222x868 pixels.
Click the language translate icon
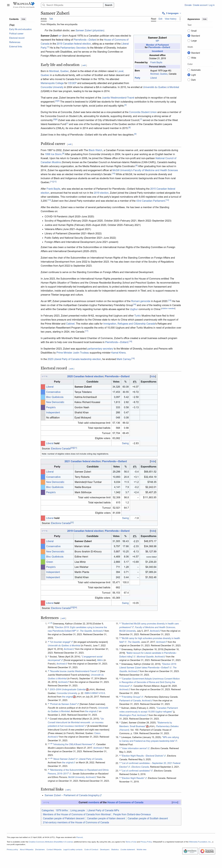pyautogui.click(x=163, y=13)
